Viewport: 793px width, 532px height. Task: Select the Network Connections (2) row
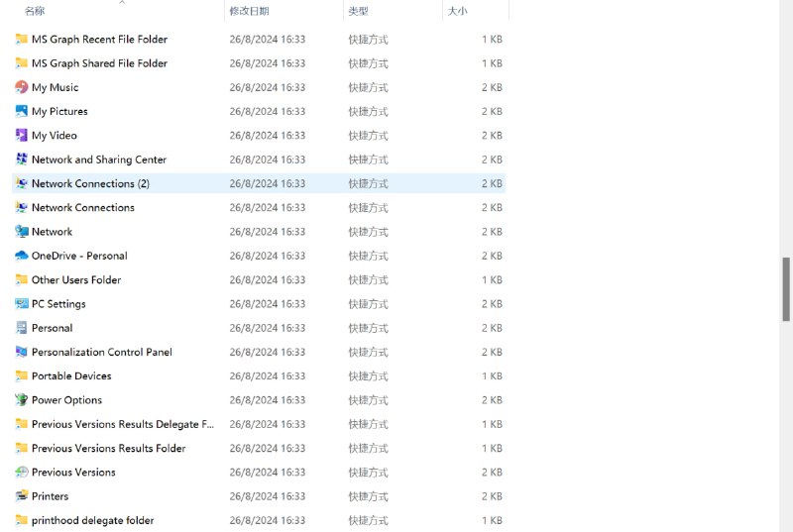[90, 183]
